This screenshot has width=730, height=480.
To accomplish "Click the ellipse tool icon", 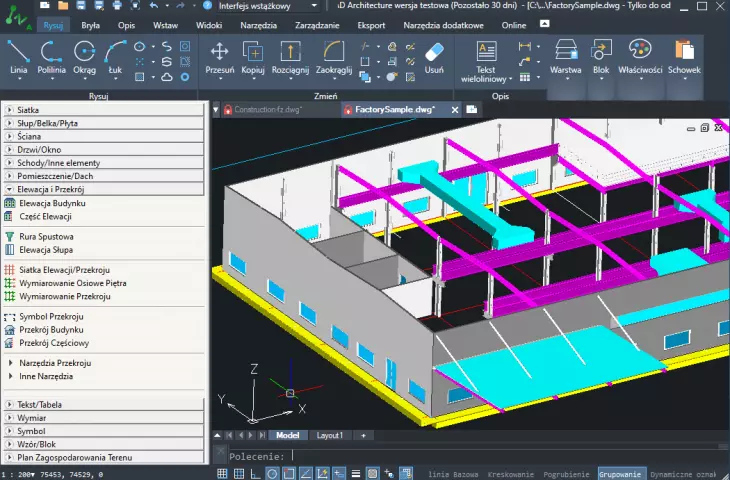I will click(139, 47).
